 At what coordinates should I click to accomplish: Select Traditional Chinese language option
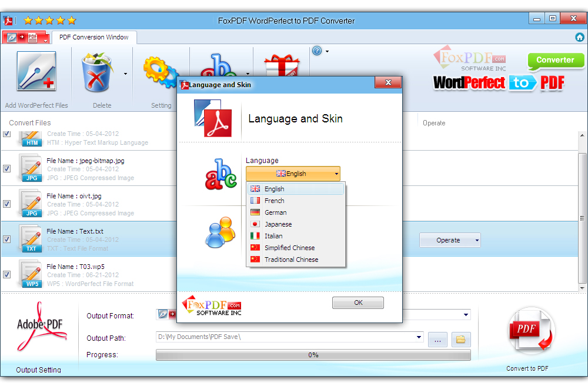[296, 260]
